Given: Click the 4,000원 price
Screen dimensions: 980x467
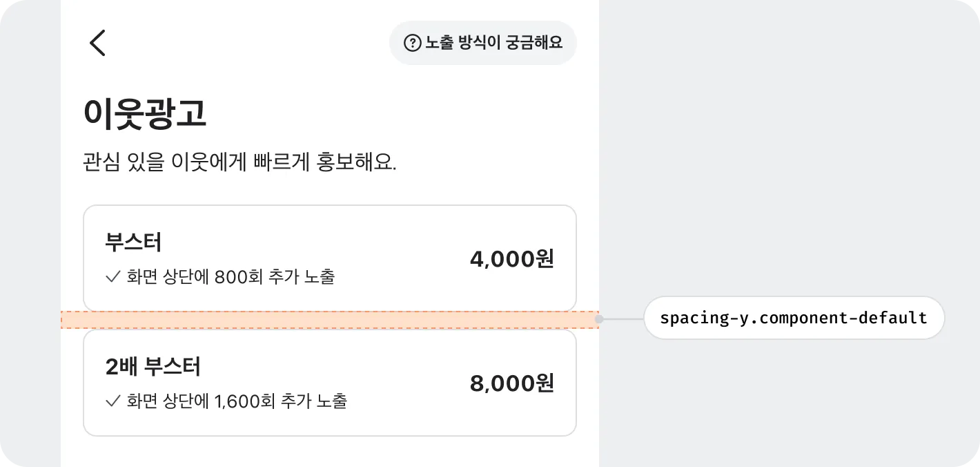Looking at the screenshot, I should pos(511,259).
